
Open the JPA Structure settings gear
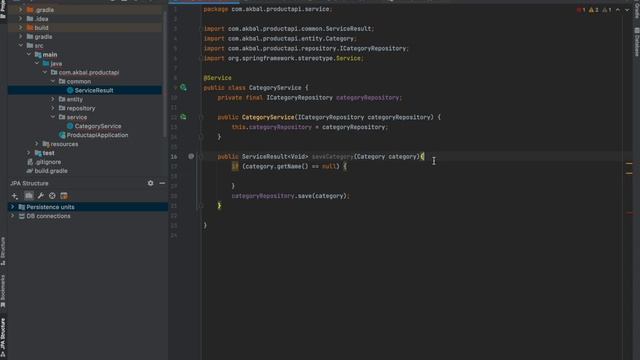[x=151, y=183]
